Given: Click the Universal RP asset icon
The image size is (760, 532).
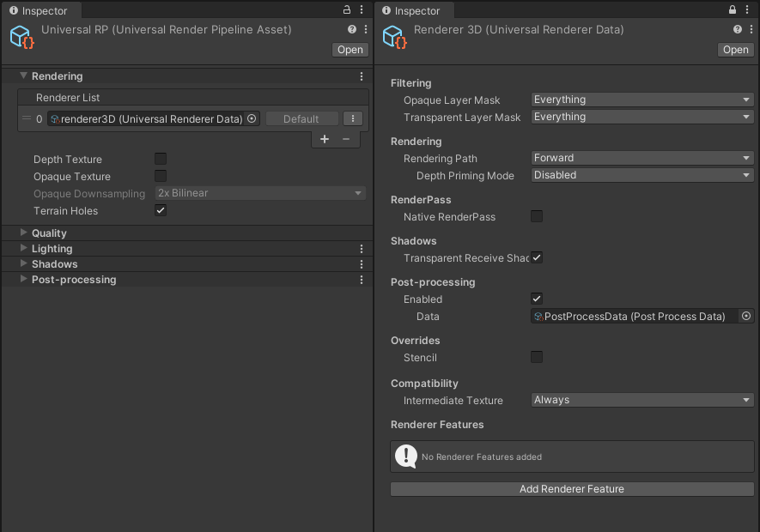Looking at the screenshot, I should [21, 37].
